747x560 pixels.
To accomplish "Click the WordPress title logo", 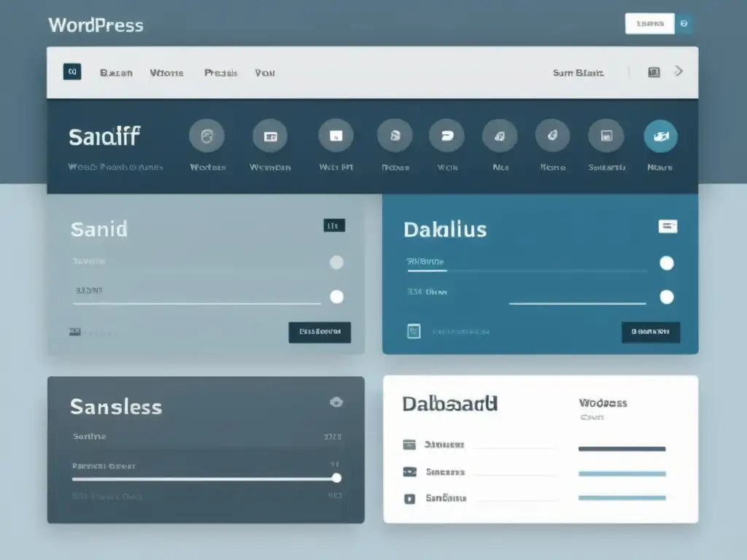I will click(x=96, y=26).
